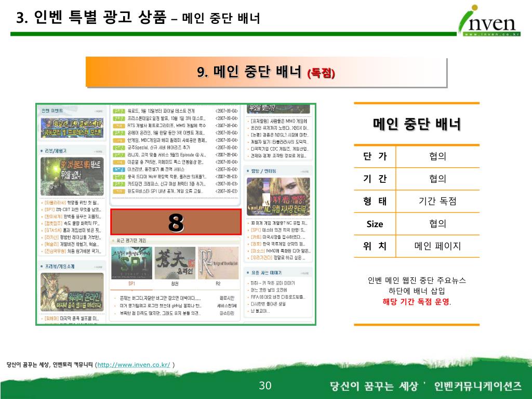Screen dimensions: 532x399
Task: Click the orange tag beside RTS 개발사 row
Action: coord(119,126)
